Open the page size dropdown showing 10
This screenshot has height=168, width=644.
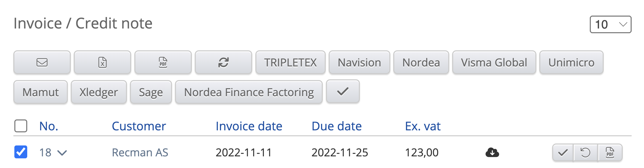pyautogui.click(x=610, y=24)
